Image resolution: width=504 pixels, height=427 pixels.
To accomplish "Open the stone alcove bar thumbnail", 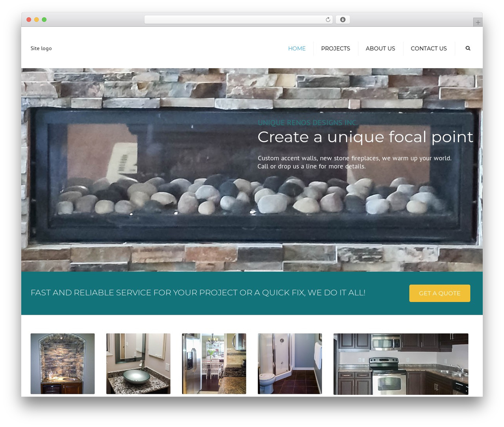I will [63, 364].
